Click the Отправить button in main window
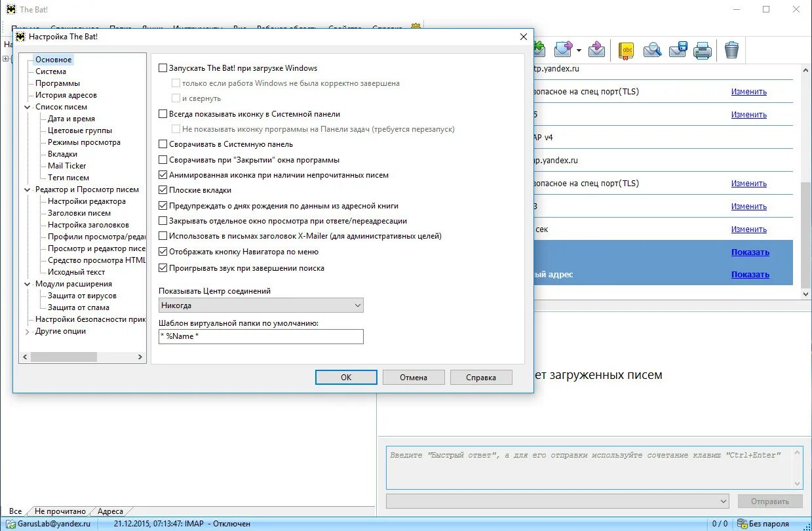 (770, 501)
